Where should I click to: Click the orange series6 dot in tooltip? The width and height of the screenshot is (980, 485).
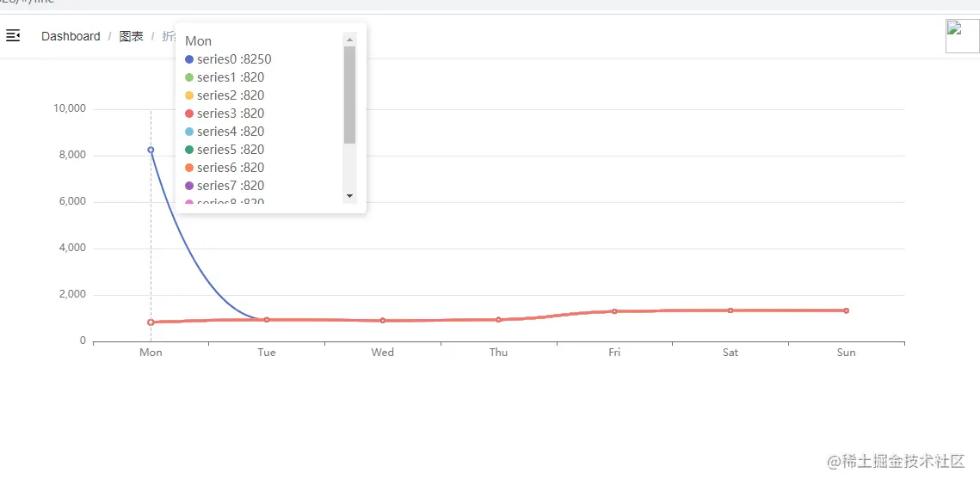tap(189, 168)
